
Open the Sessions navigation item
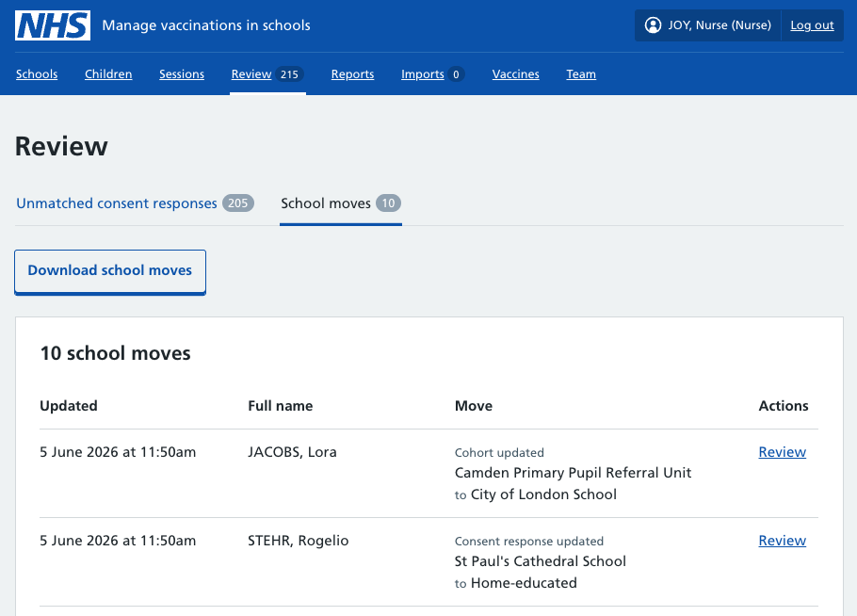click(182, 73)
